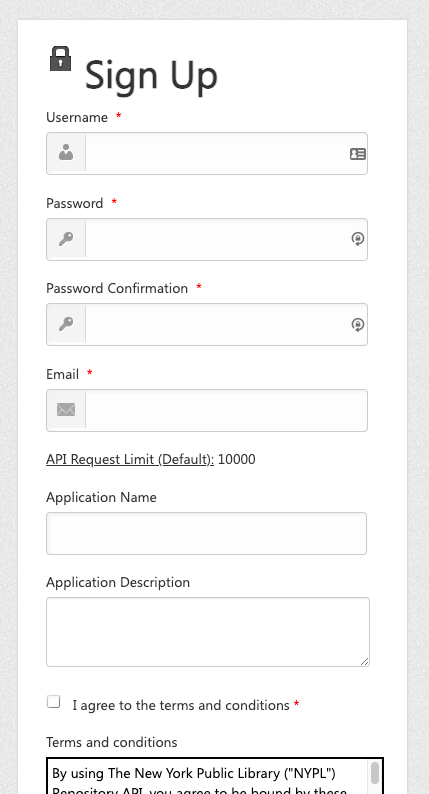Open the contact card autofill icon
This screenshot has height=794, width=429.
click(x=358, y=153)
